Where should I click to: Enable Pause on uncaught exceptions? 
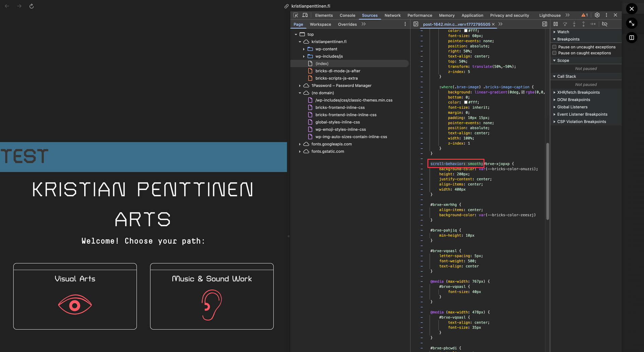click(x=554, y=47)
